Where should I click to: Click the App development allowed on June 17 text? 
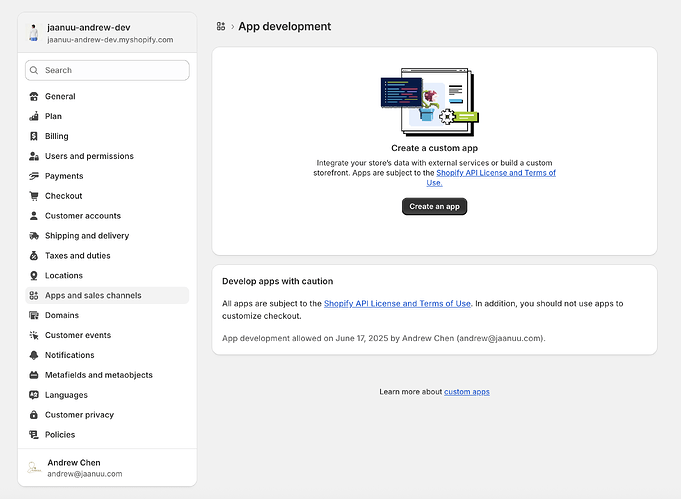pos(383,338)
